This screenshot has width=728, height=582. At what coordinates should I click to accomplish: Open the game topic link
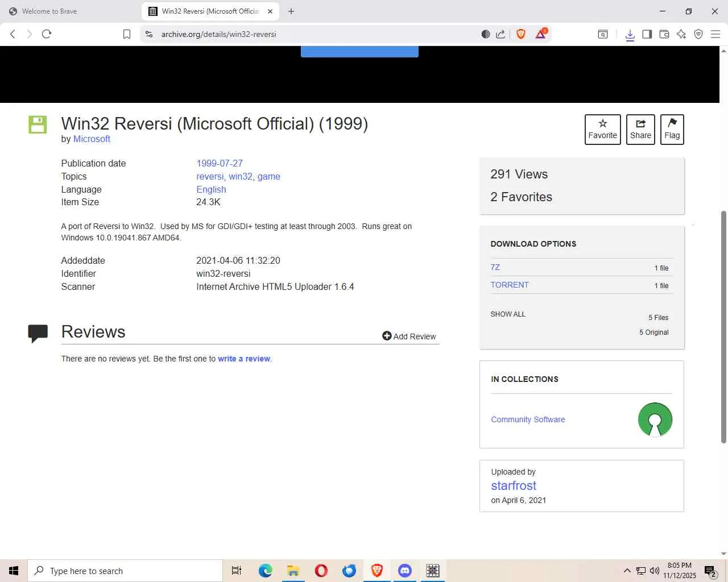[x=268, y=176]
